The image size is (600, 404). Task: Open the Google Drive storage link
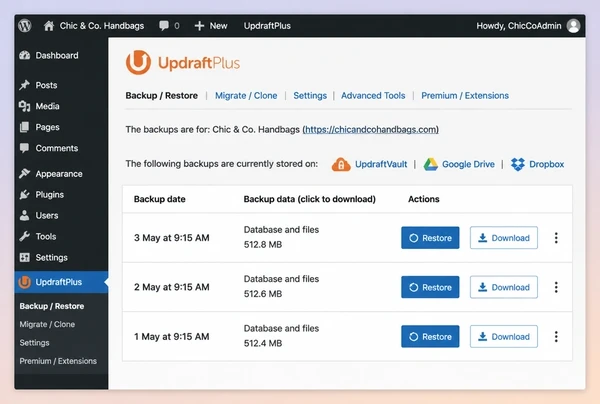(468, 164)
